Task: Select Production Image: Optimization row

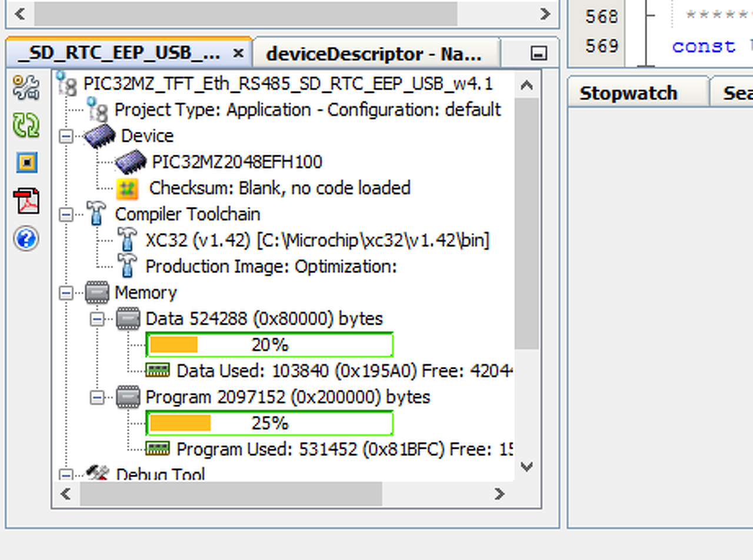Action: [x=271, y=266]
